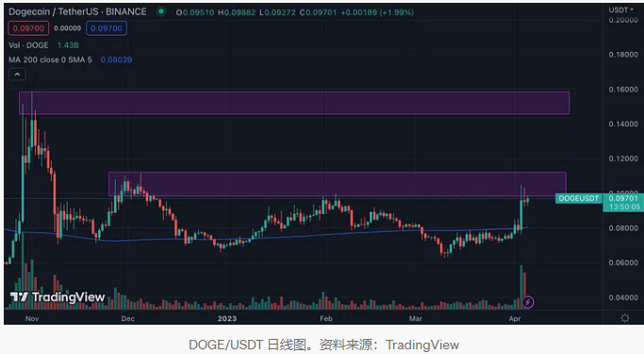The width and height of the screenshot is (644, 354).
Task: Click the Feb label on time axis
Action: (x=325, y=319)
